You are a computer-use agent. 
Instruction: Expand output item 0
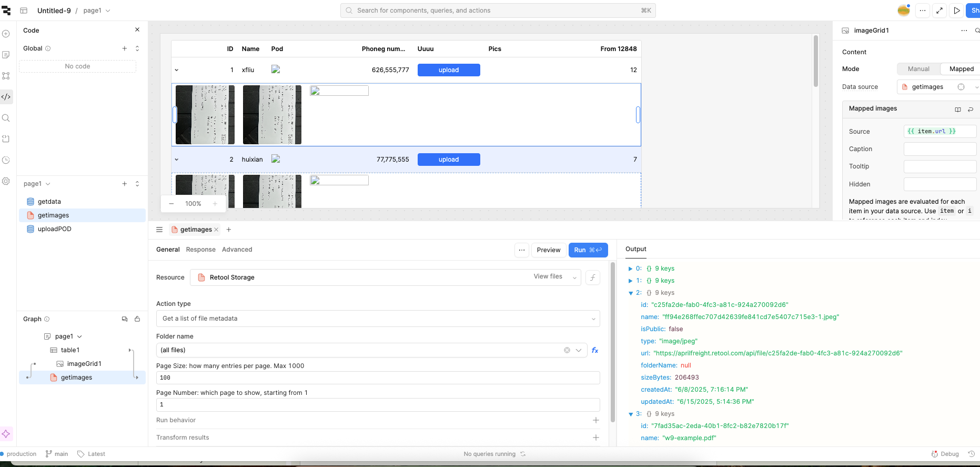pos(631,269)
